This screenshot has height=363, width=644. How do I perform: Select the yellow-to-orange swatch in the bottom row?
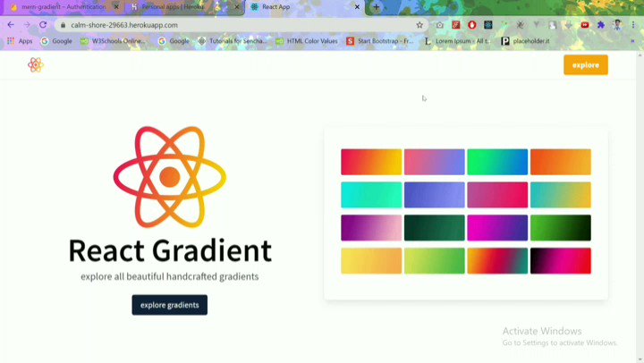pyautogui.click(x=371, y=261)
